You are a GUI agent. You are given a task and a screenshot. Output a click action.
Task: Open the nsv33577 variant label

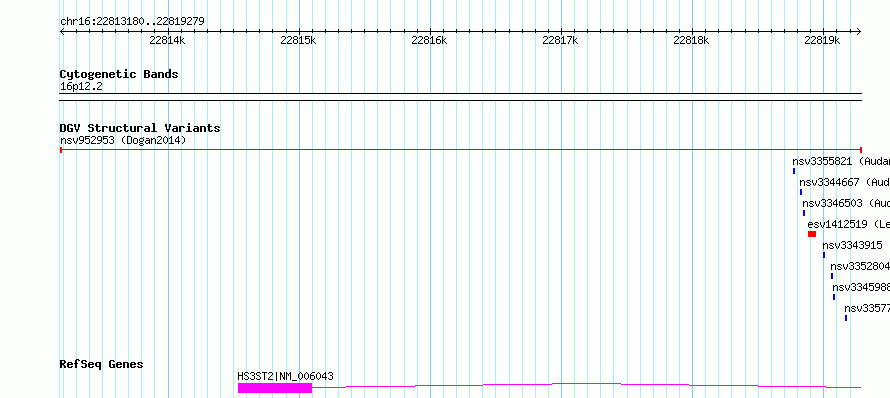[x=867, y=308]
